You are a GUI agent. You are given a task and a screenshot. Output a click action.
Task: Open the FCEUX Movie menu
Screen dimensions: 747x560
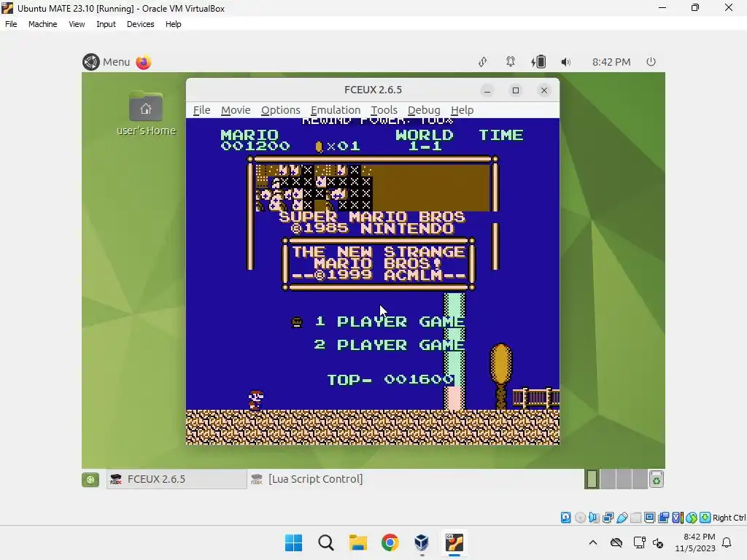(236, 110)
